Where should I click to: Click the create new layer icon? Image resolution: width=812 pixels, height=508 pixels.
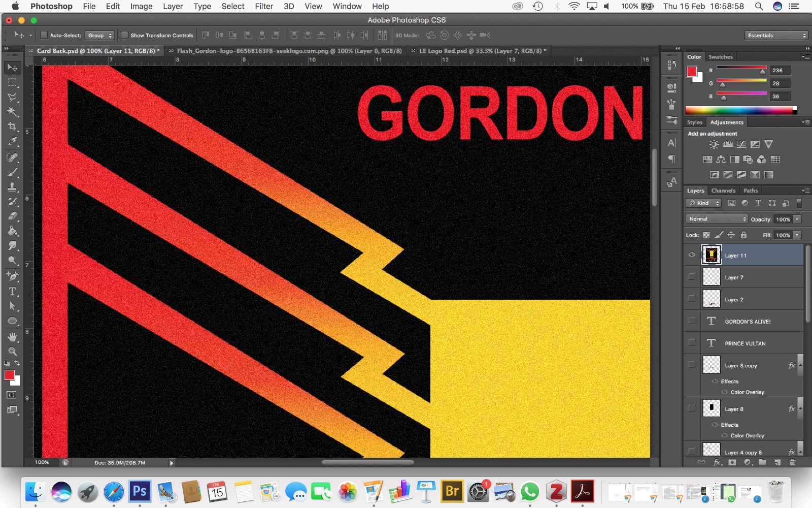point(777,462)
